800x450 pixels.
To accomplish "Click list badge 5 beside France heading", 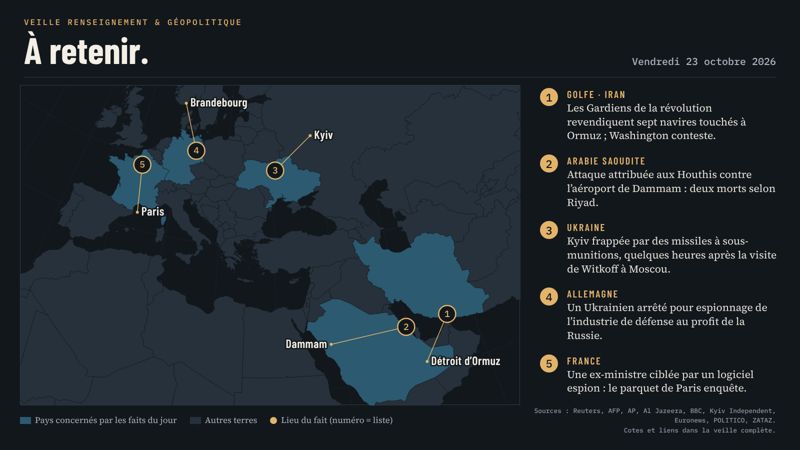I will tap(549, 364).
